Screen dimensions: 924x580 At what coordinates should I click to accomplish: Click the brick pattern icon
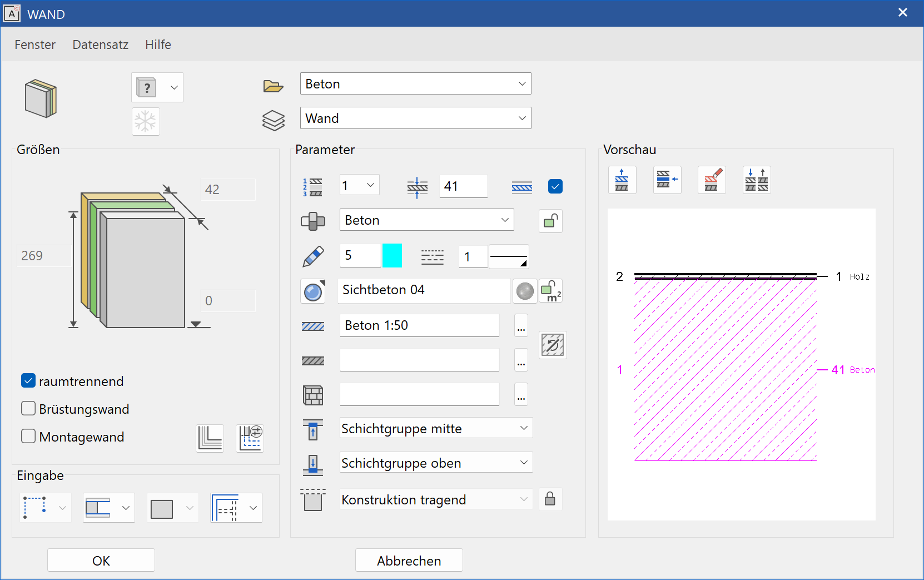click(313, 395)
